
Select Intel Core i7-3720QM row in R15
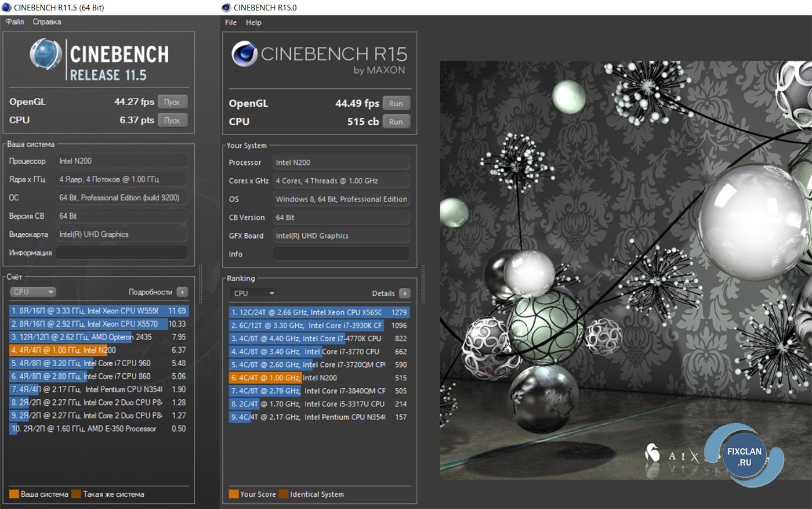coord(320,364)
